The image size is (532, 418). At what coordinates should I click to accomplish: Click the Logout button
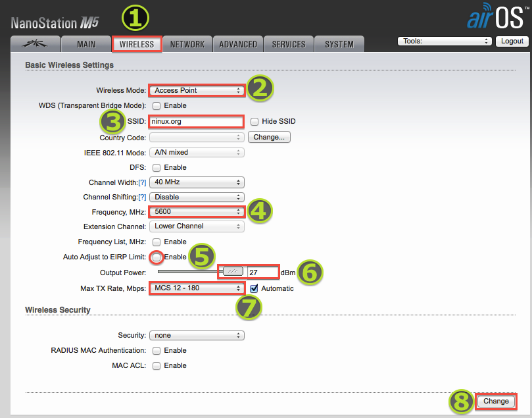point(512,41)
